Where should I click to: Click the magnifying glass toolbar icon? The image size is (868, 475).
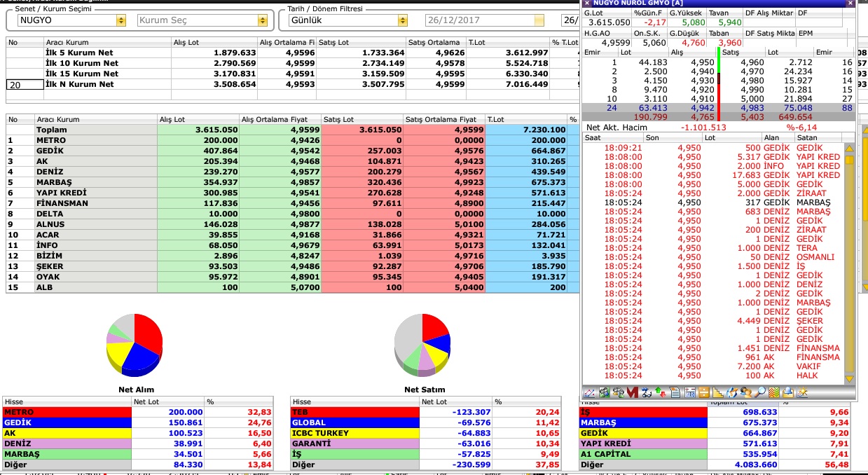[x=759, y=392]
